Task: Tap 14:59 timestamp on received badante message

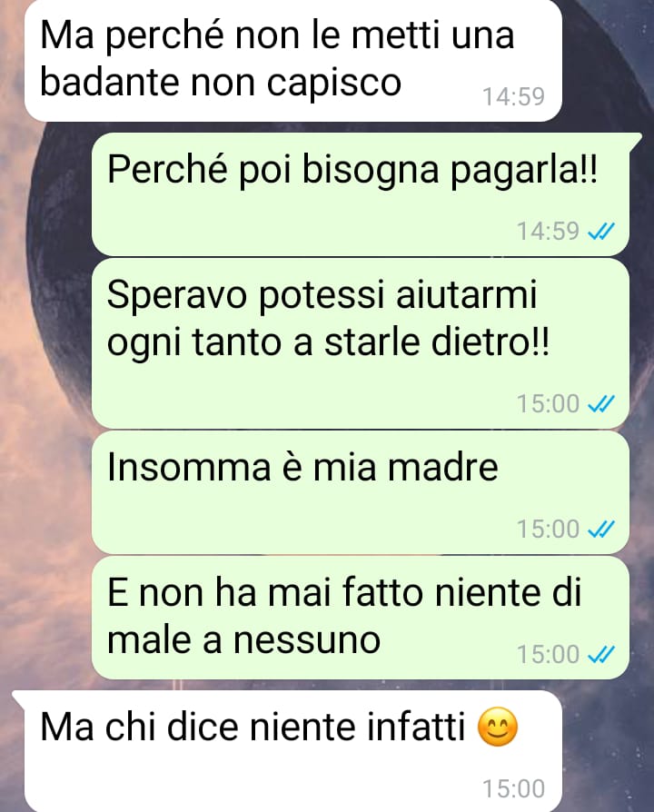Action: (x=514, y=97)
